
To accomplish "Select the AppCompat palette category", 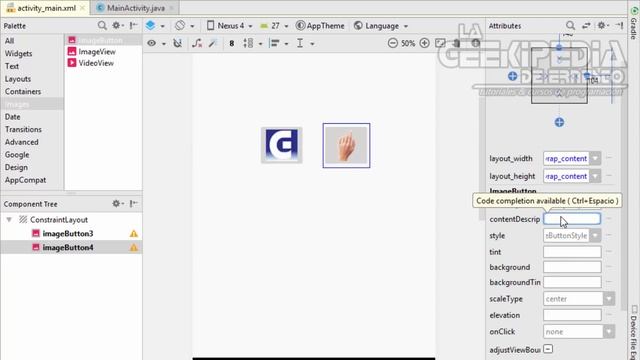I will [25, 180].
